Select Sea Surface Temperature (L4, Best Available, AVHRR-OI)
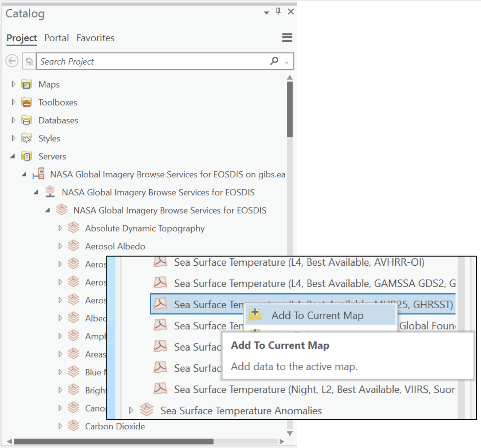 coord(299,262)
